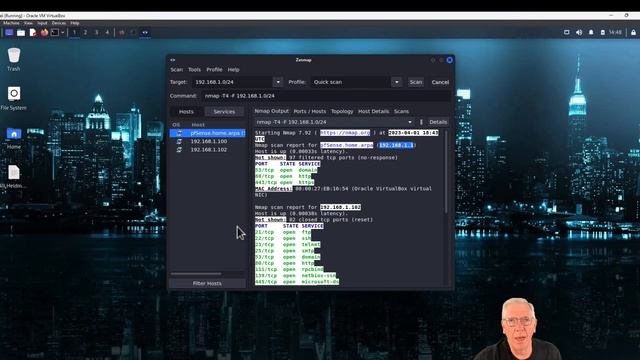
Task: Open the scan output selector dropdown
Action: pos(334,122)
